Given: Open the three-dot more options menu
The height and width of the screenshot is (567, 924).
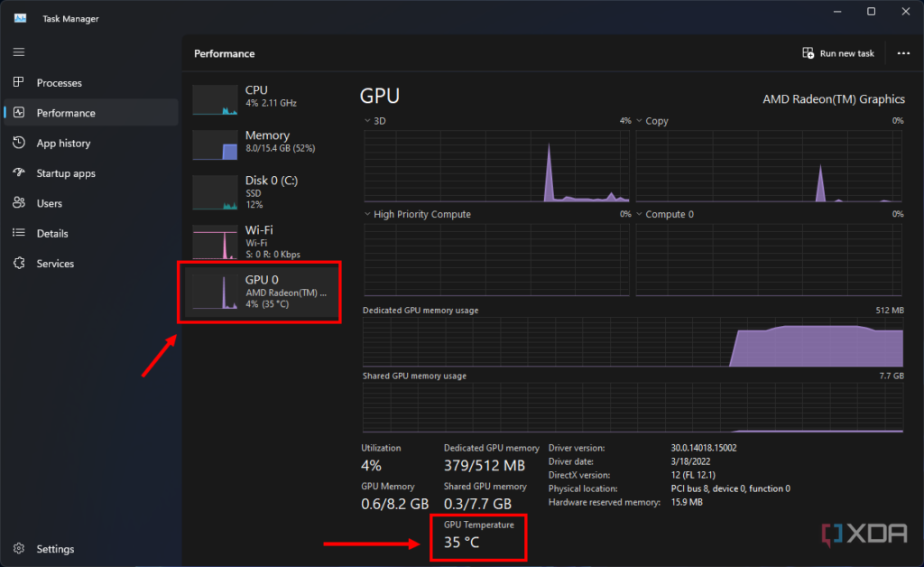Looking at the screenshot, I should pos(903,53).
